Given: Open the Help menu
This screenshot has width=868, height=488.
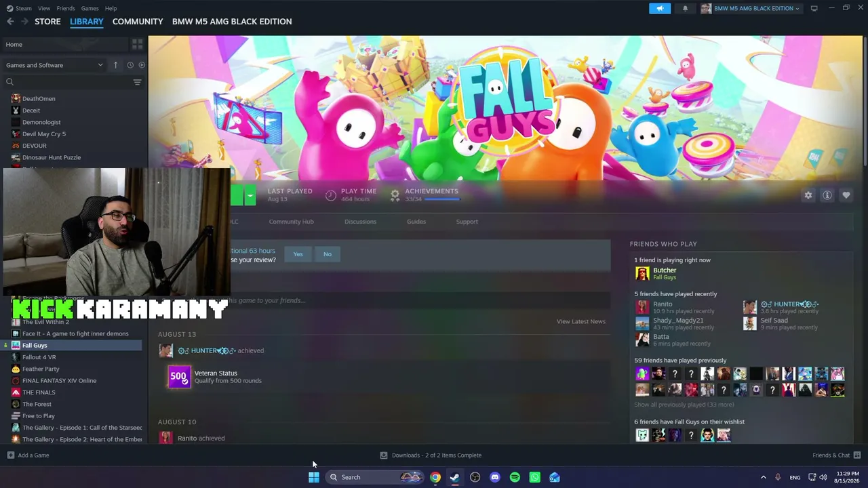Looking at the screenshot, I should click(111, 8).
